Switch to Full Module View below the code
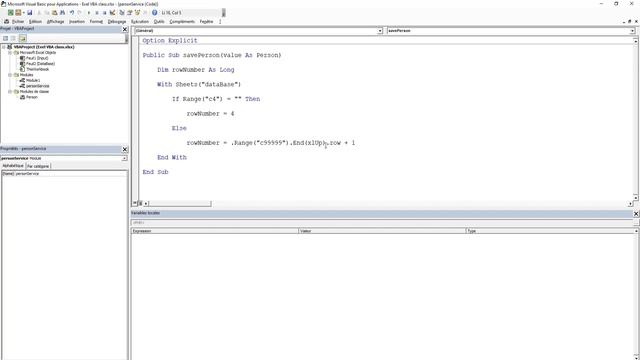Image resolution: width=640 pixels, height=360 pixels. click(140, 203)
